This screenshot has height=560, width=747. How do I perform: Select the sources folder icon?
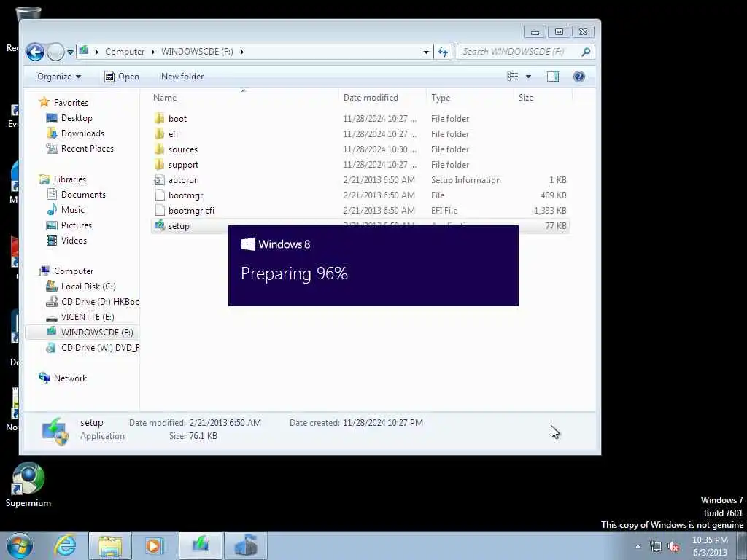pyautogui.click(x=160, y=149)
